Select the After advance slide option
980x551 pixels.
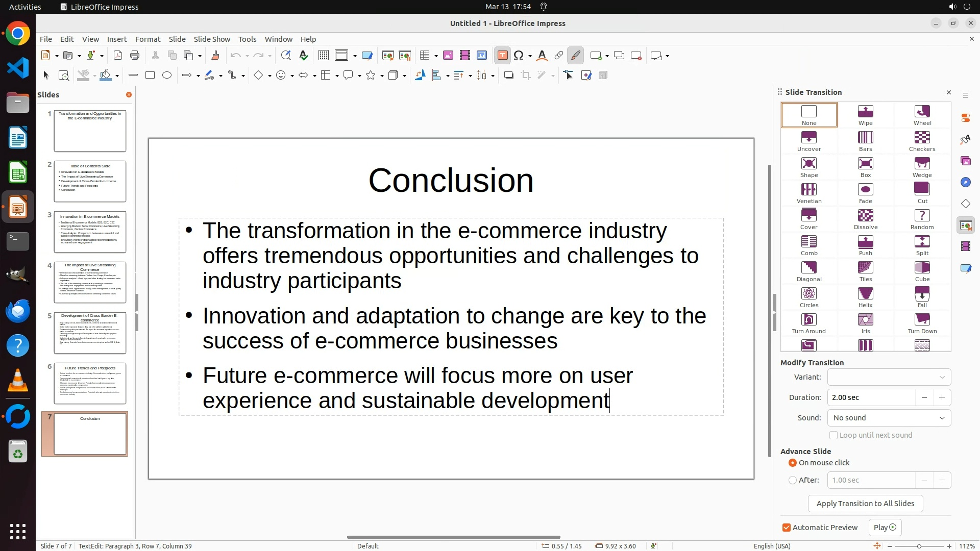pyautogui.click(x=793, y=480)
